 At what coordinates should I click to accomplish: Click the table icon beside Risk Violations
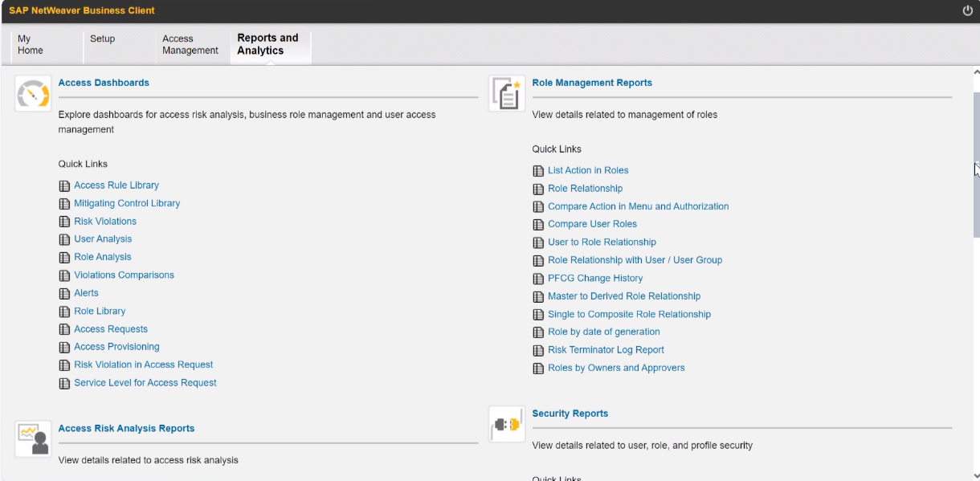[x=65, y=222]
